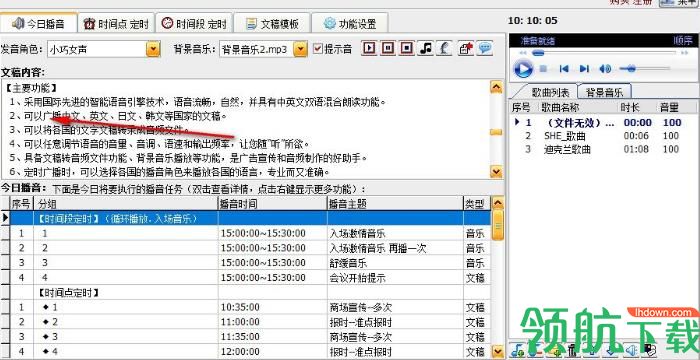Click rewind arrows left of seek bar
Image resolution: width=700 pixels, height=360 pixels.
click(523, 53)
